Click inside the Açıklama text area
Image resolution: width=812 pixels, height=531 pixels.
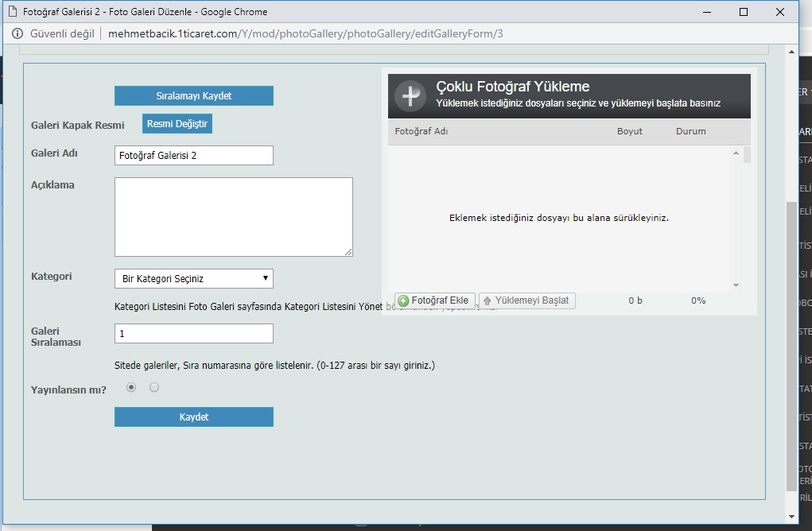[234, 217]
